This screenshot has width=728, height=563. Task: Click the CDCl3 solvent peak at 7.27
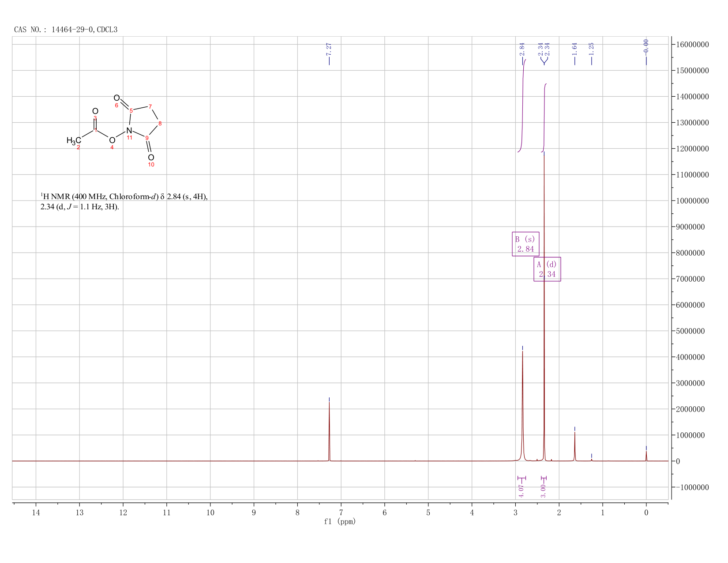(x=329, y=431)
